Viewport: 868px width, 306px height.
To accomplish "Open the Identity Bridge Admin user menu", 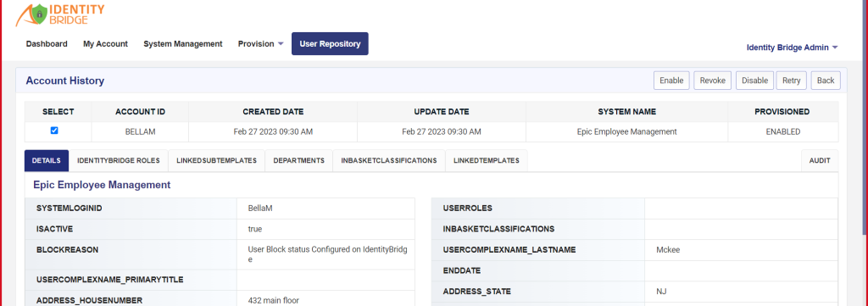I will (792, 47).
